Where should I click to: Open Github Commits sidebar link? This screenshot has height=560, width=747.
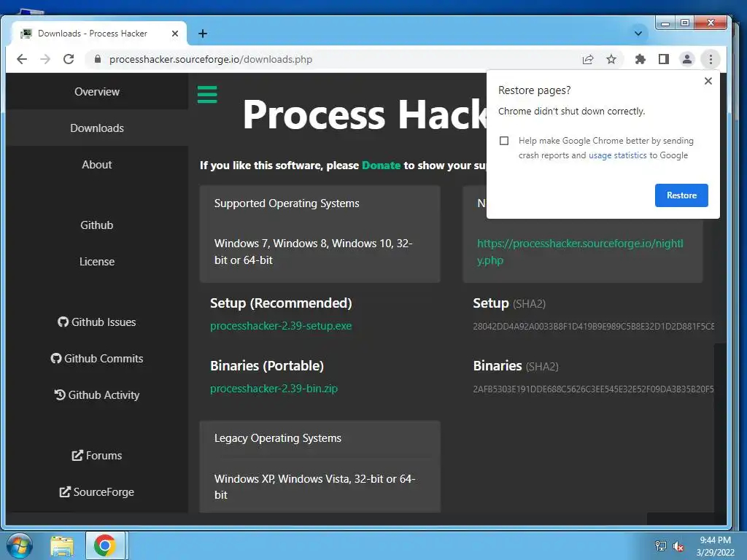[x=97, y=358]
